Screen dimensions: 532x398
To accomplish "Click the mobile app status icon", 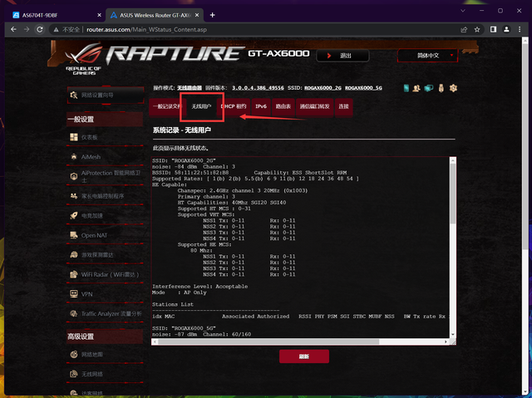I will [406, 88].
